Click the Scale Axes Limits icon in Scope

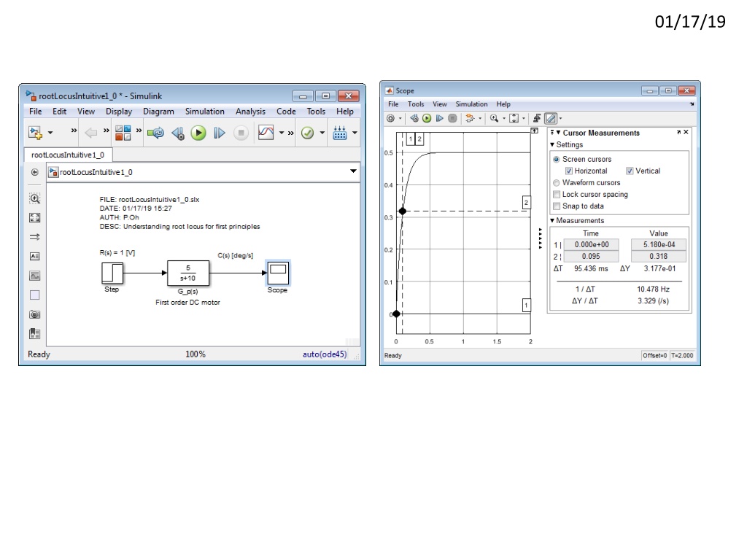point(514,118)
